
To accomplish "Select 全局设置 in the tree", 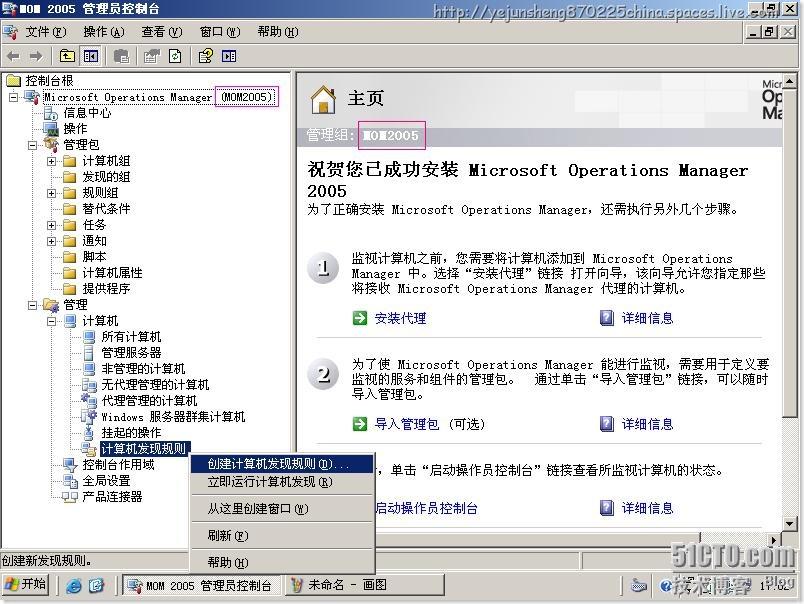I will (106, 481).
